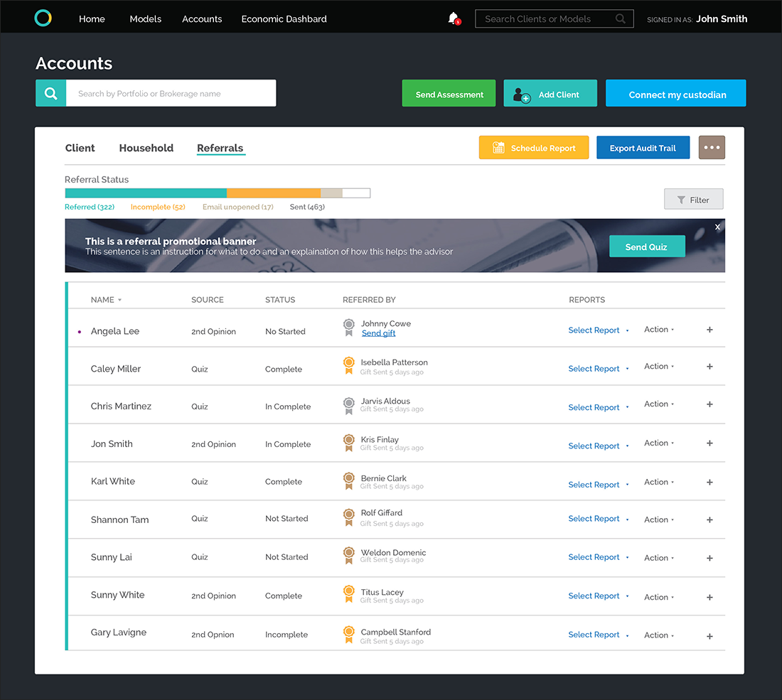Viewport: 782px width, 700px height.
Task: Open the Filter button
Action: [693, 200]
